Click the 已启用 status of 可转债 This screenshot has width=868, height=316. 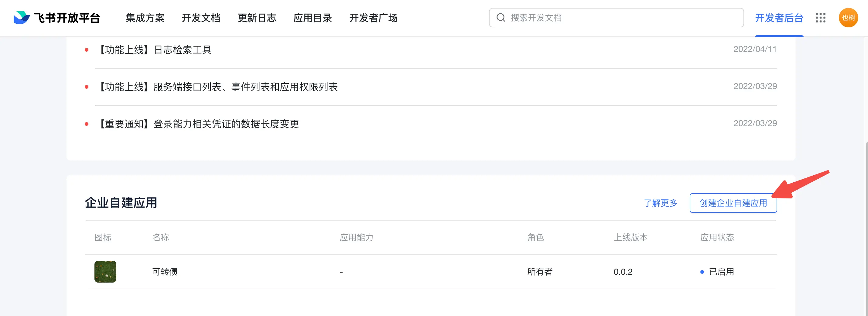coord(721,272)
